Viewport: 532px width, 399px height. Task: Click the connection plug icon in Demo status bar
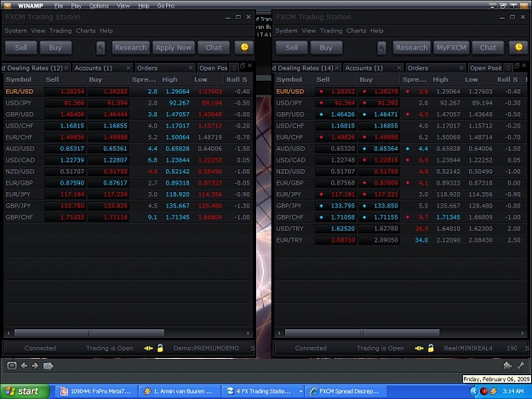148,348
